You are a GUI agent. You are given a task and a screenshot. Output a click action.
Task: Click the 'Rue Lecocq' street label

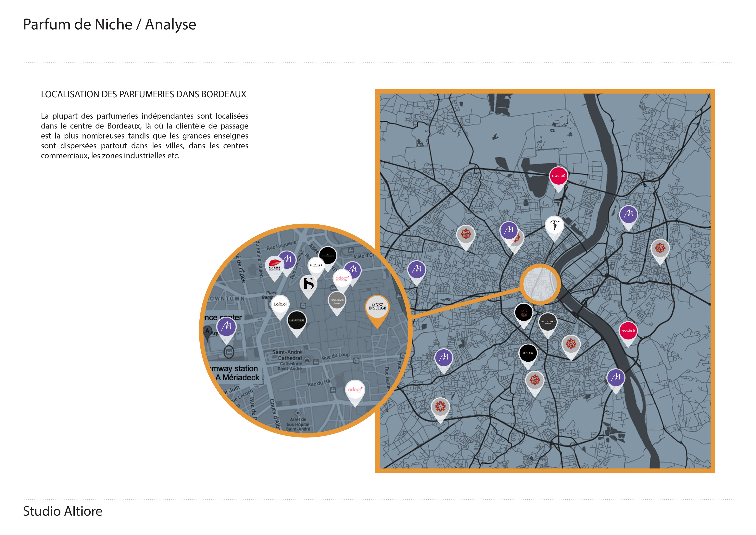click(x=242, y=396)
